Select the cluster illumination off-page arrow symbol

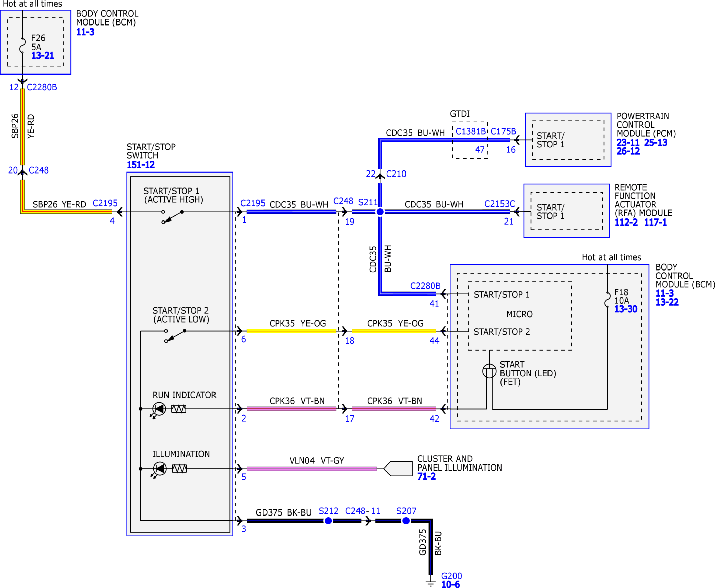[x=398, y=469]
